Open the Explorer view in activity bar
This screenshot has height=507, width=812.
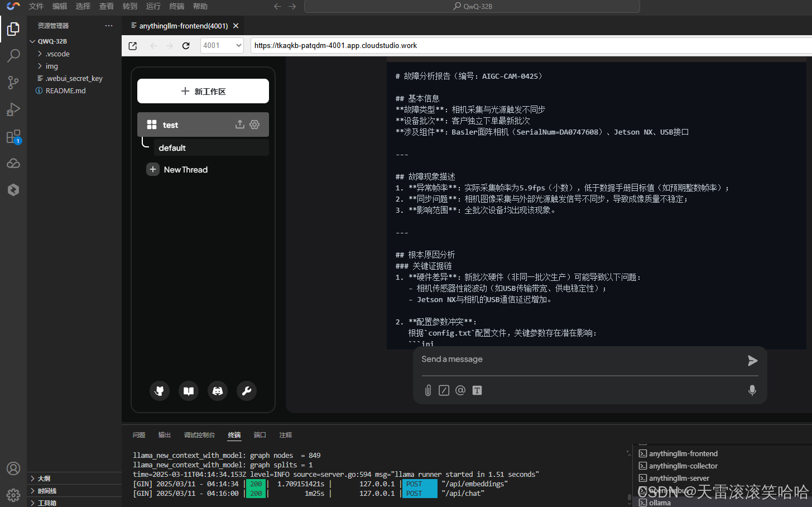pyautogui.click(x=13, y=28)
